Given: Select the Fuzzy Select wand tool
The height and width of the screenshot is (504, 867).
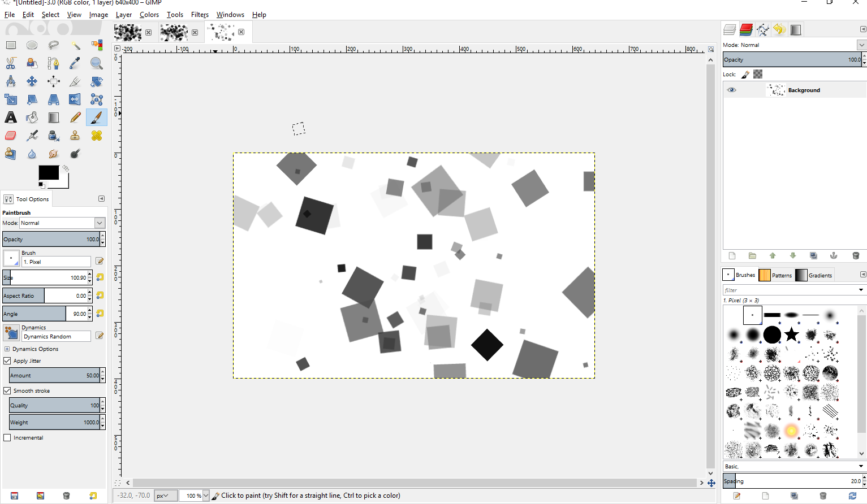Looking at the screenshot, I should tap(75, 45).
